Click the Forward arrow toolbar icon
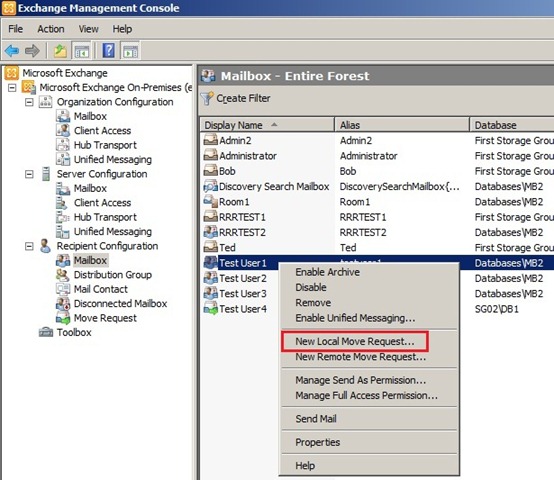 [x=32, y=51]
